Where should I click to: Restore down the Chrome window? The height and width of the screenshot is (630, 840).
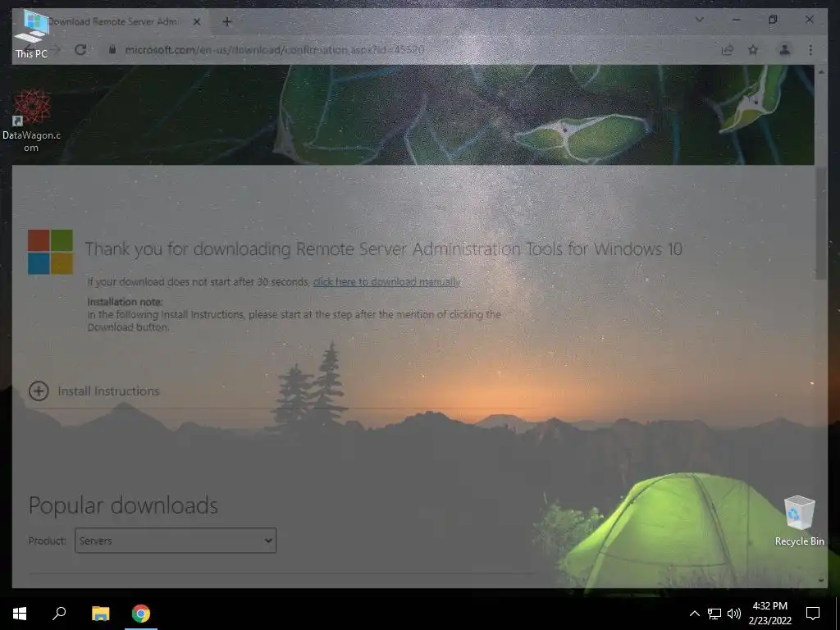(x=773, y=20)
